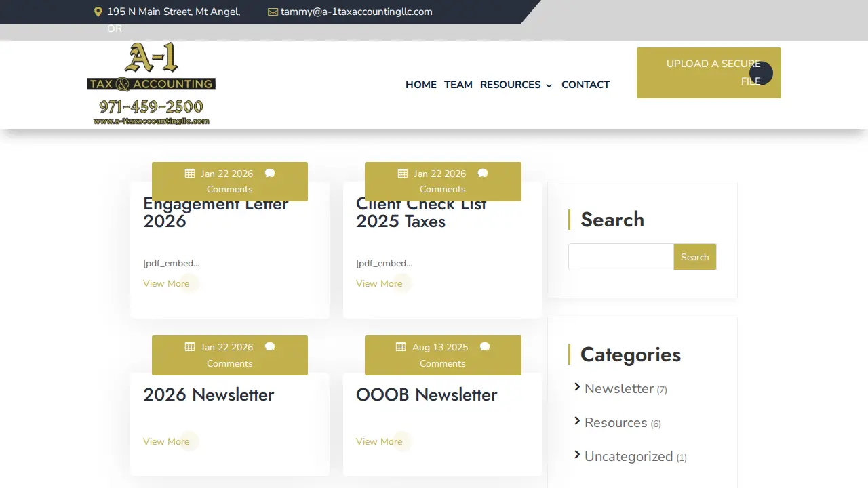Click comment bubble icon on Client Check List post

click(483, 174)
